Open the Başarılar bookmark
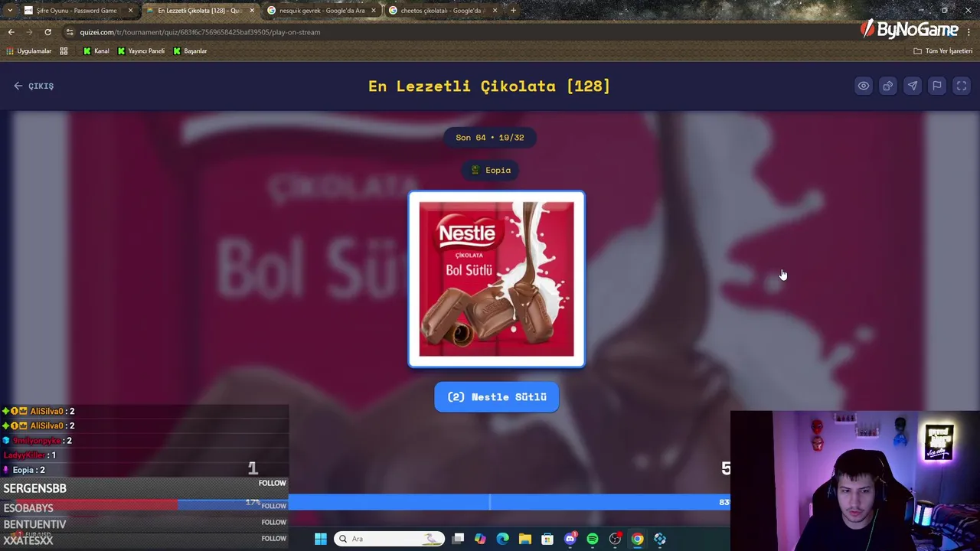Image resolution: width=980 pixels, height=551 pixels. click(190, 51)
